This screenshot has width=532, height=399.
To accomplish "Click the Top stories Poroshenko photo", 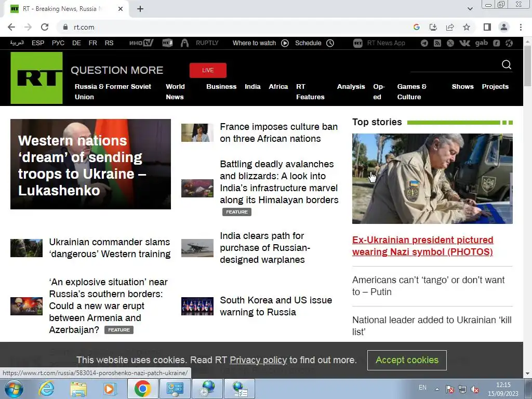I will click(432, 179).
